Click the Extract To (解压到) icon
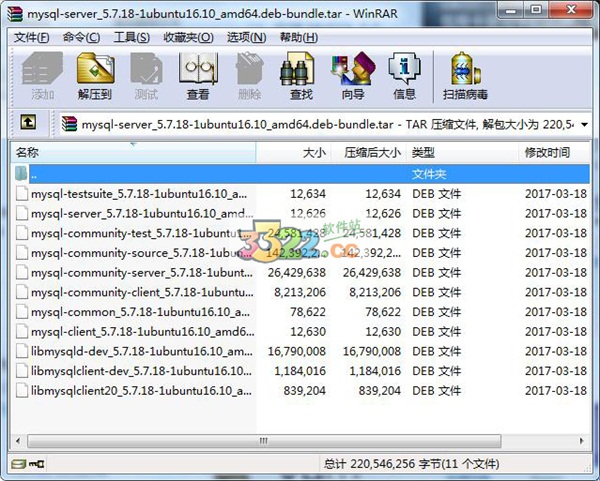This screenshot has height=481, width=600. 95,77
